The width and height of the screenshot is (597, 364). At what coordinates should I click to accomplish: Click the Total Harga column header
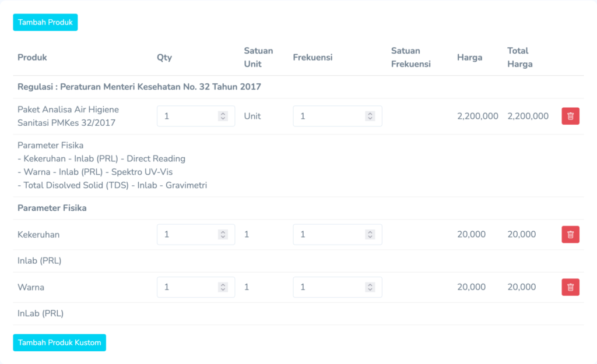tap(519, 57)
